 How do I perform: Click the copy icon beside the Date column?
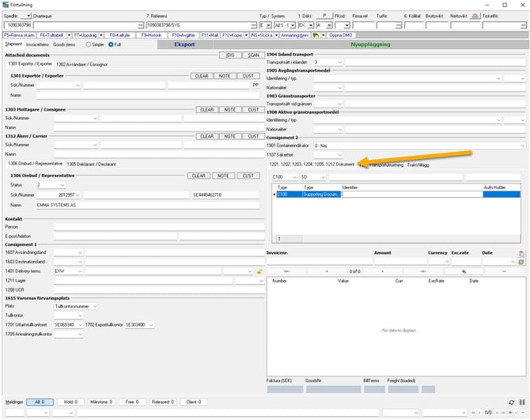tap(521, 253)
